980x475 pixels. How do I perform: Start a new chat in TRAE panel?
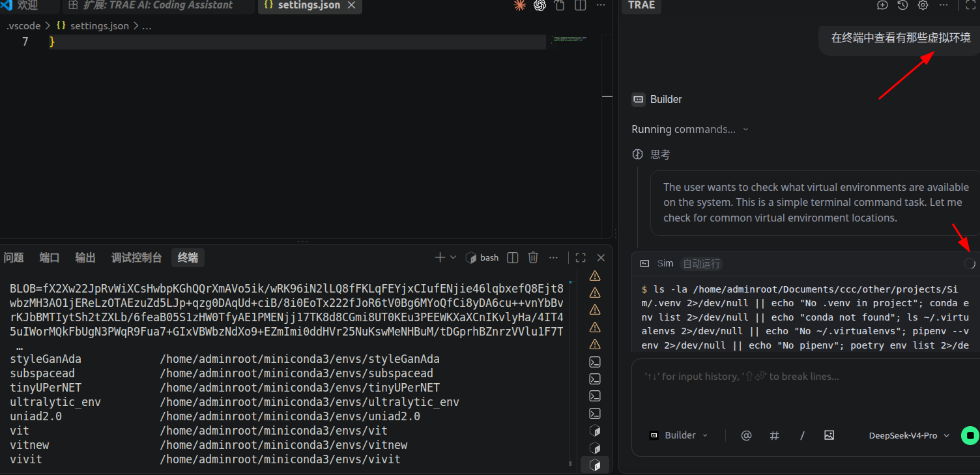[882, 5]
